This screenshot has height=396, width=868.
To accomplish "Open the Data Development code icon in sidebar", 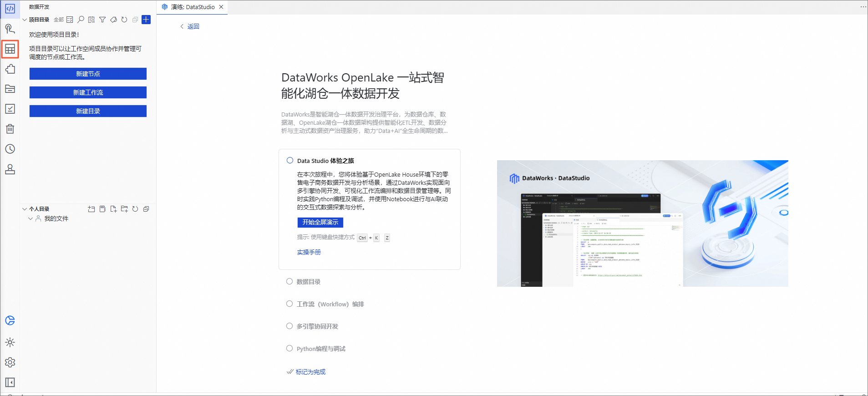I will pos(10,9).
